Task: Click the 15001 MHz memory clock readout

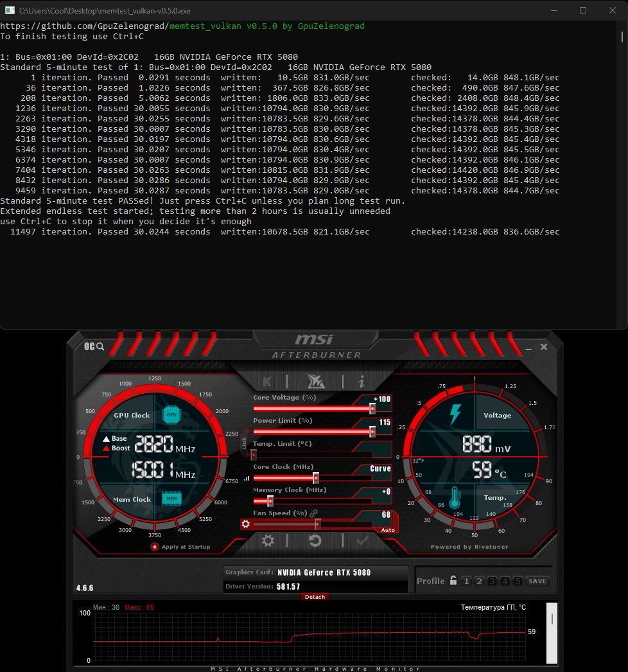Action: tap(163, 470)
